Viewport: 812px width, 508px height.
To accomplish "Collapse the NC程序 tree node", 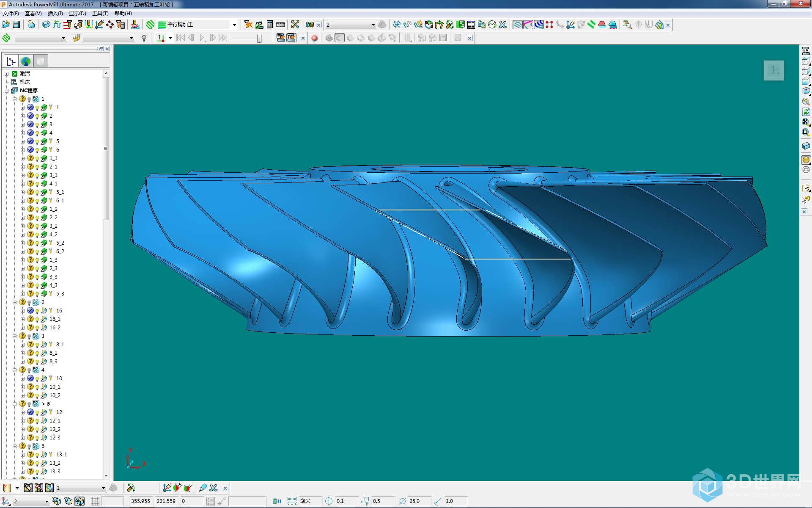I will 7,91.
